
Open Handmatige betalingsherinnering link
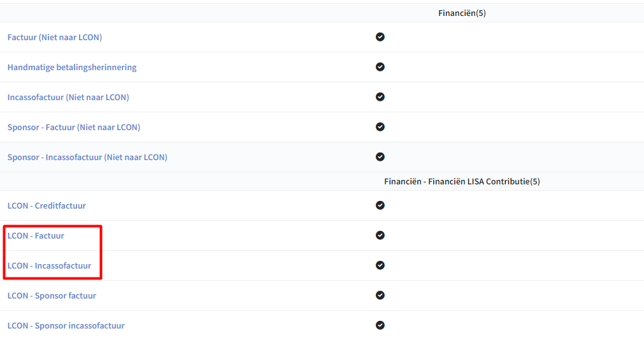[72, 68]
